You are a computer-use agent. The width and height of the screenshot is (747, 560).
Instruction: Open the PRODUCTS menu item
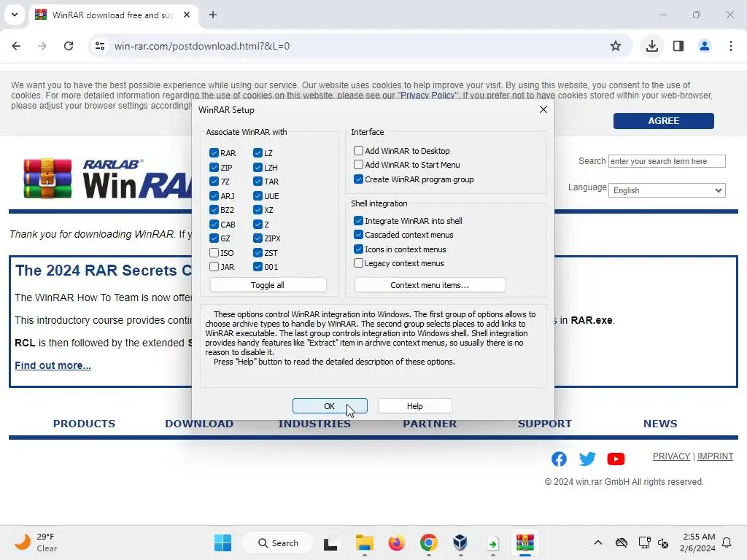[84, 424]
